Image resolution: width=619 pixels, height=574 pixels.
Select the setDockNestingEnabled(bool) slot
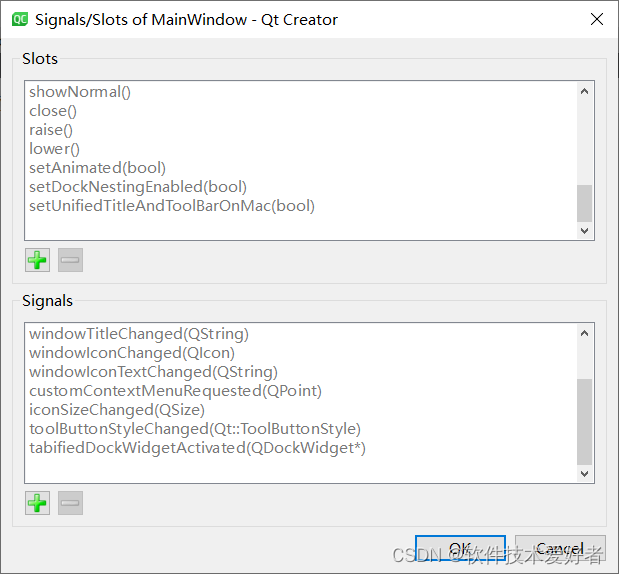click(x=138, y=187)
